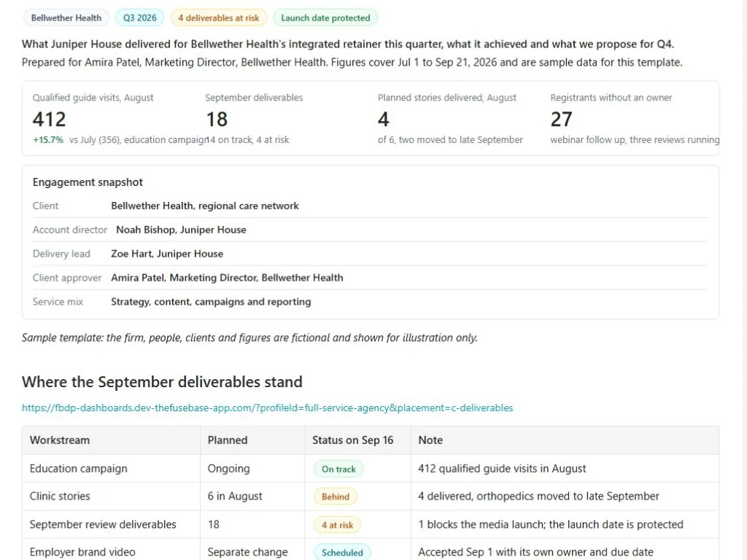This screenshot has height=560, width=747.
Task: Click the Bellwether Health tag
Action: [x=66, y=18]
